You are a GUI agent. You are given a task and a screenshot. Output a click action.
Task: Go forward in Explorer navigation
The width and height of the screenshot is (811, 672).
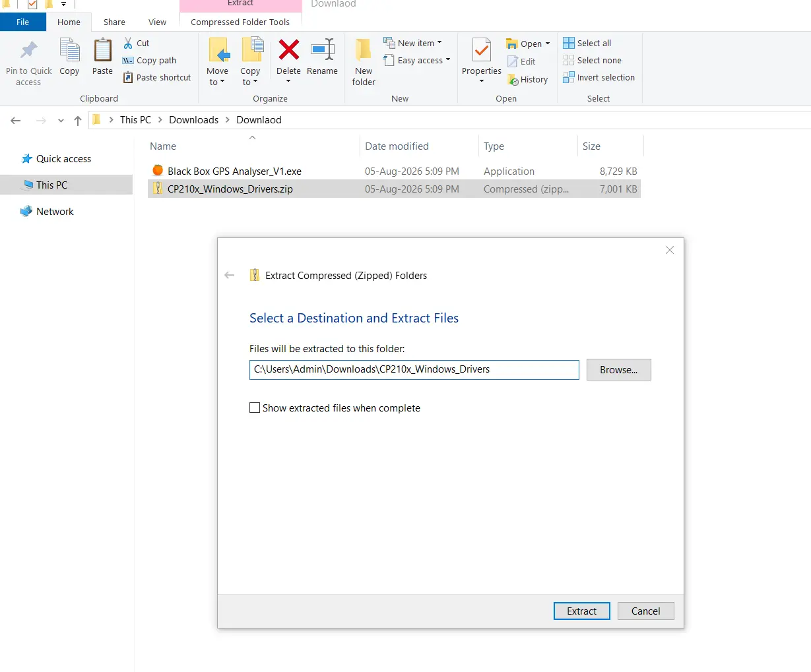[41, 120]
